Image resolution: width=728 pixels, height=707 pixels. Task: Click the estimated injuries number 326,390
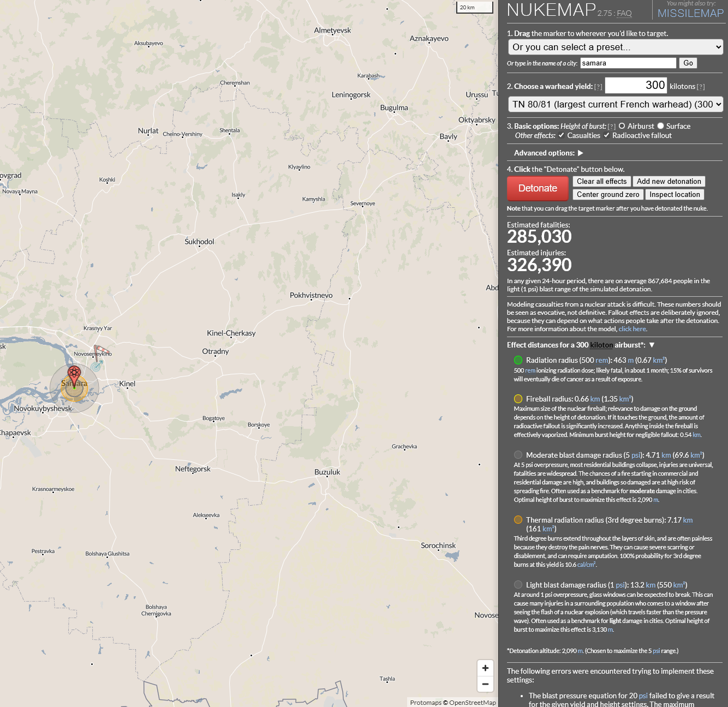539,265
